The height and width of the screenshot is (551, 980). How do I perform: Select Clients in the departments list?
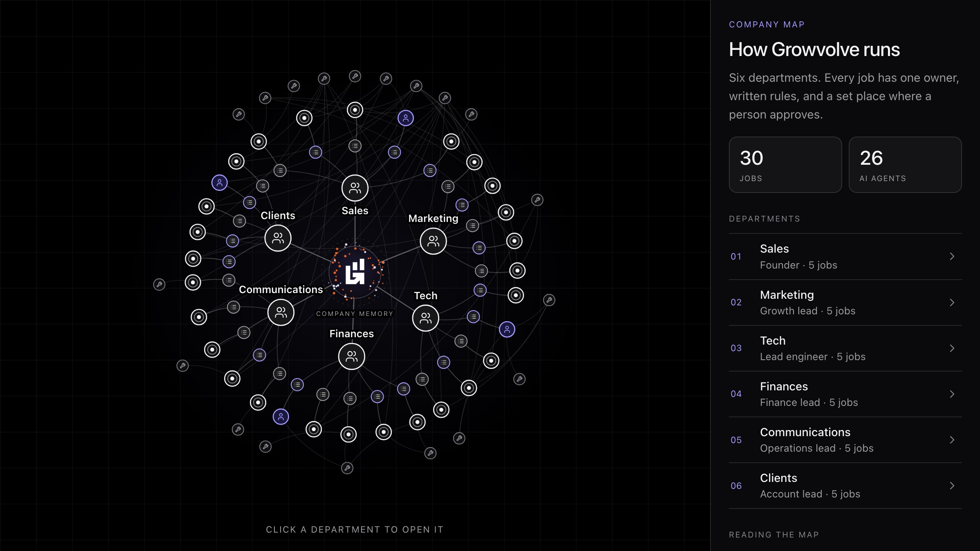(845, 486)
